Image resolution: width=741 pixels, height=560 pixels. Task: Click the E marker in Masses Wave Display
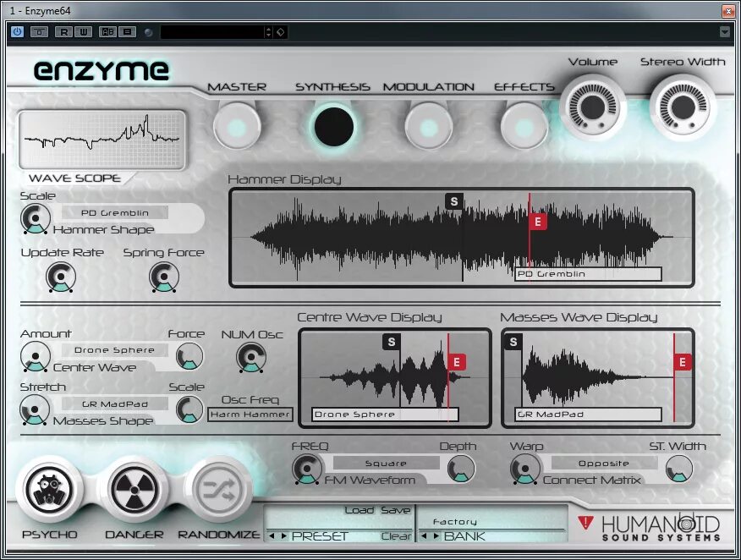(683, 362)
